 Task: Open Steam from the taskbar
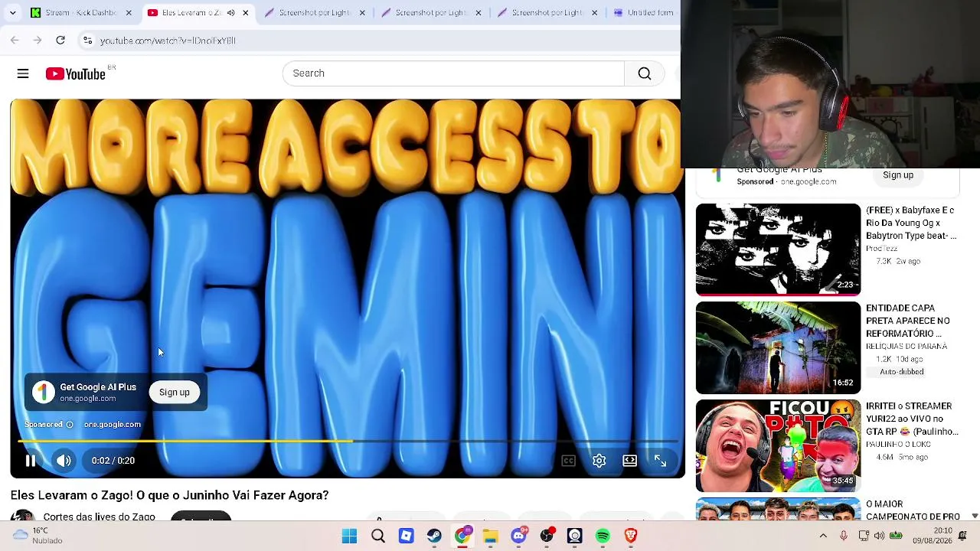coord(434,536)
